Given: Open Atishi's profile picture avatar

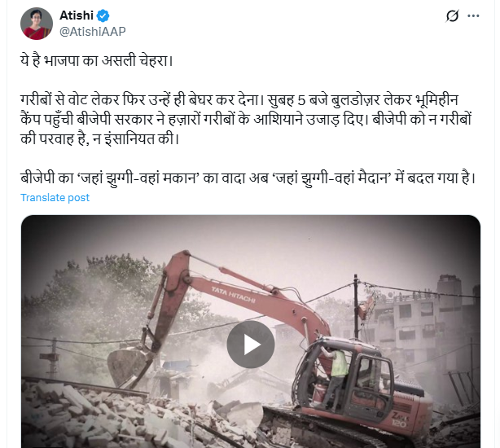Looking at the screenshot, I should pyautogui.click(x=37, y=24).
